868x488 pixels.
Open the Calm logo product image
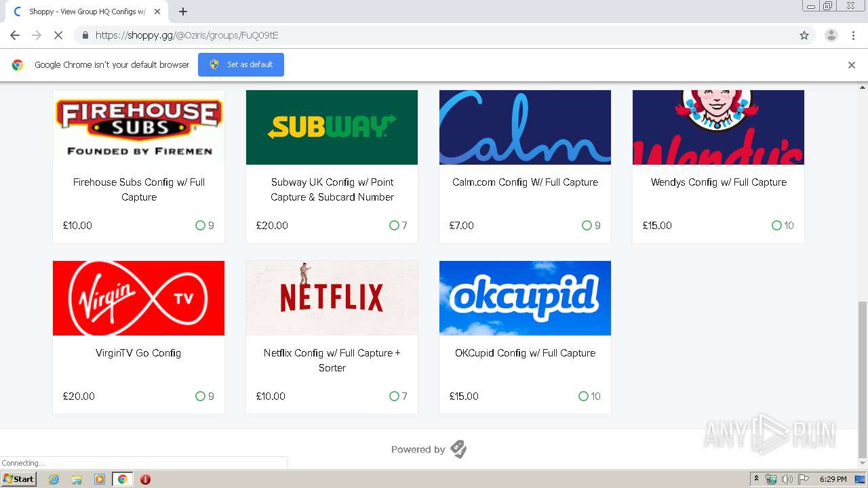[525, 127]
